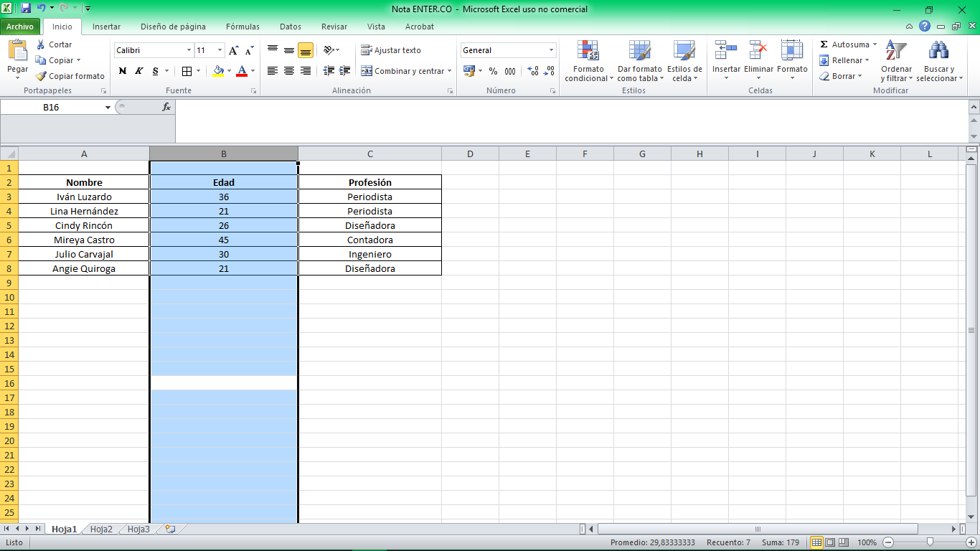Open the font size dropdown

coord(220,50)
